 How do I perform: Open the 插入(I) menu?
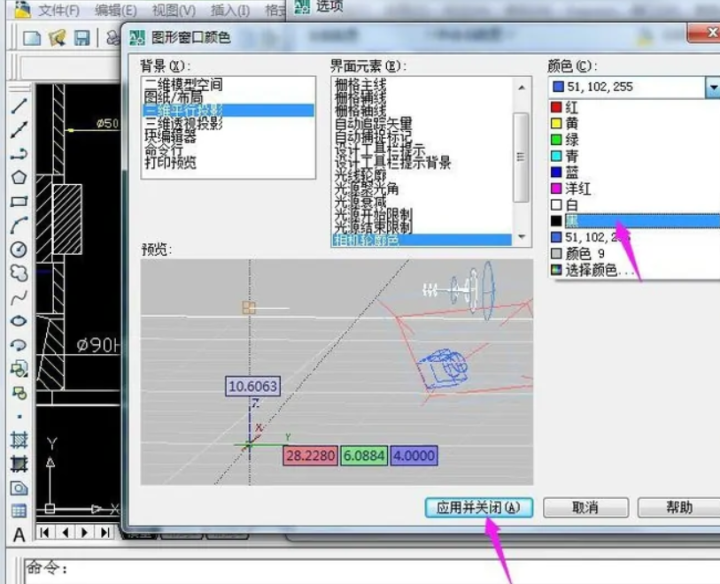[230, 10]
